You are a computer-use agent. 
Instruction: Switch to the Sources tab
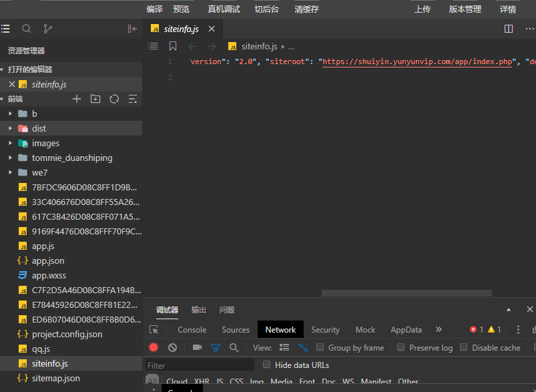click(x=236, y=330)
